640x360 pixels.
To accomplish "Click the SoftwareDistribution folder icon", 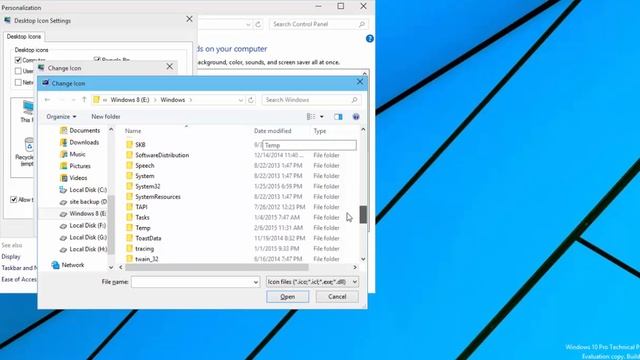I will click(x=129, y=155).
